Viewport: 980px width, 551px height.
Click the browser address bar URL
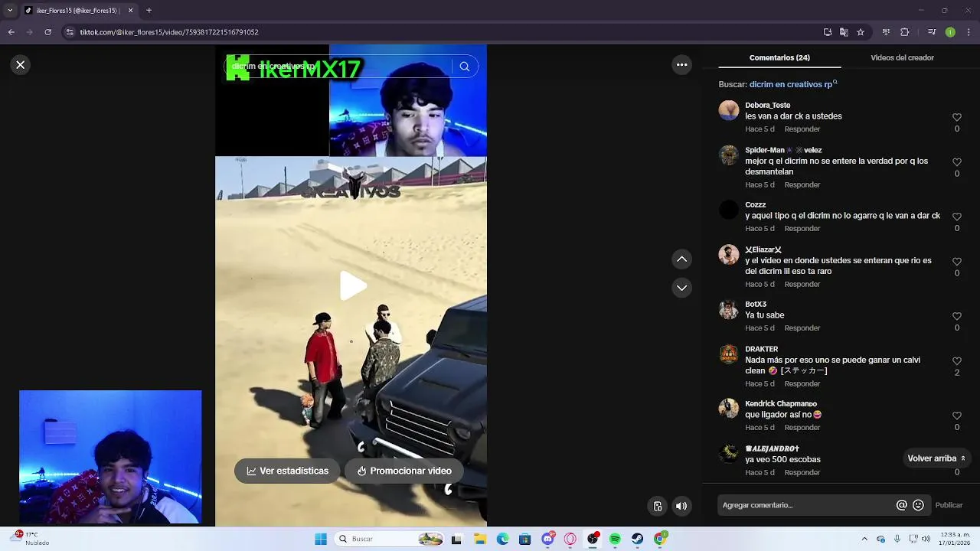pyautogui.click(x=169, y=32)
